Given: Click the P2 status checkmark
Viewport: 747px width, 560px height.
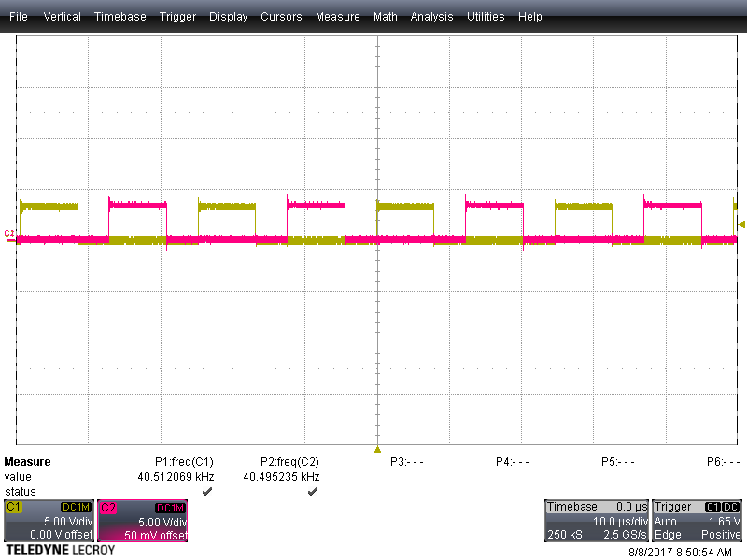Looking at the screenshot, I should coord(313,492).
